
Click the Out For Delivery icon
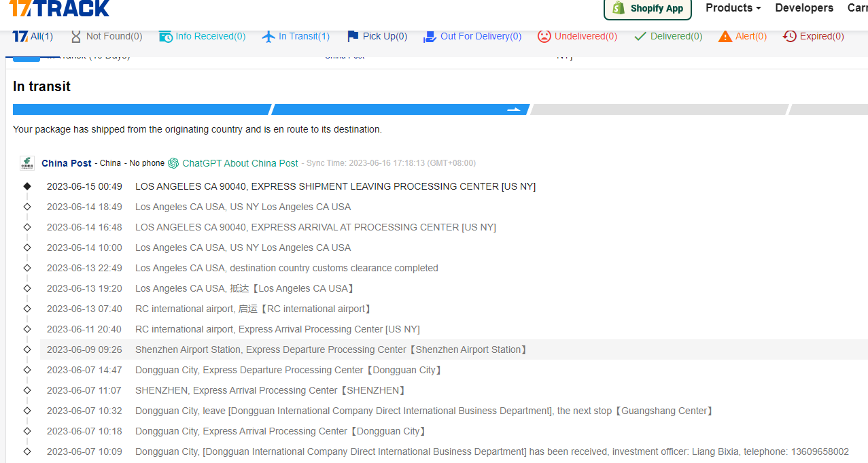(x=430, y=36)
